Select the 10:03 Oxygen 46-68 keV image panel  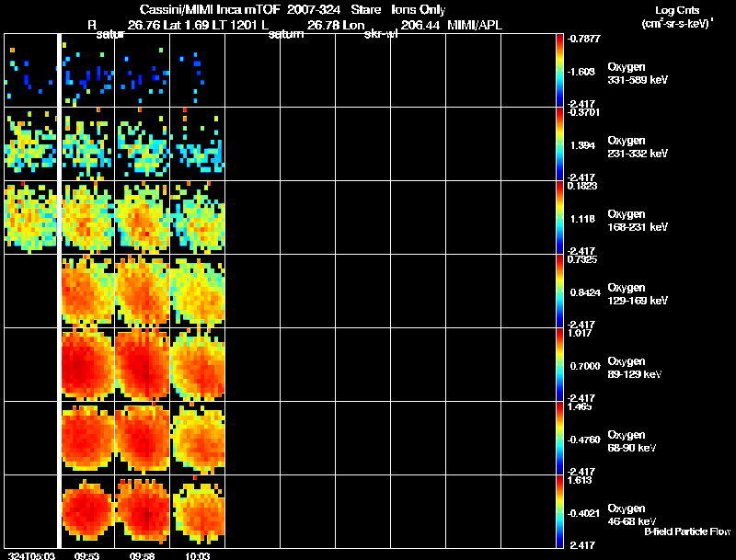(x=198, y=511)
